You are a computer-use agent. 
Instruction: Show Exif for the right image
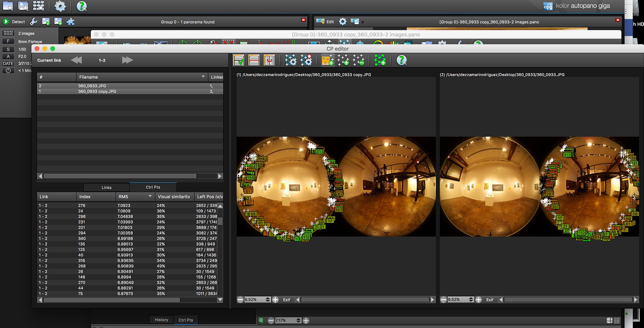pyautogui.click(x=490, y=300)
